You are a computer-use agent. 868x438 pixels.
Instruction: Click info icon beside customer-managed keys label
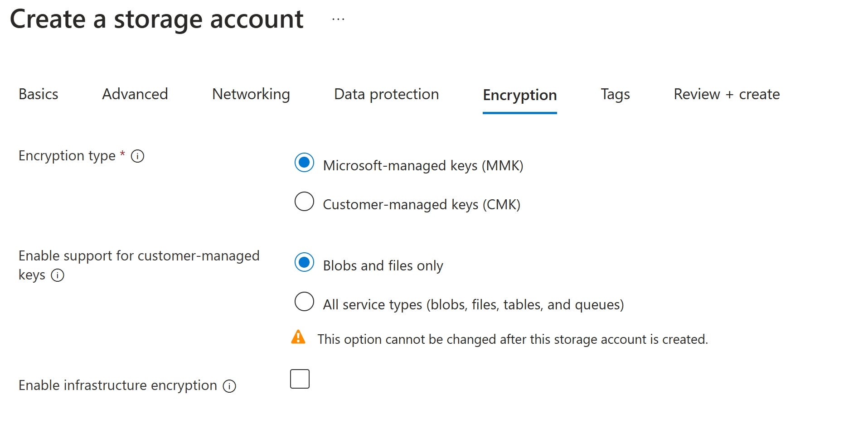click(58, 275)
